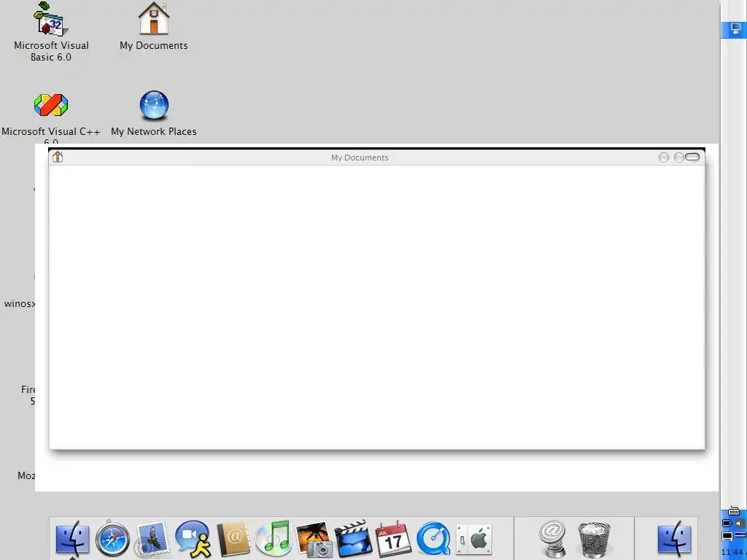
Task: Click the house icon in My Documents title bar
Action: tap(58, 157)
